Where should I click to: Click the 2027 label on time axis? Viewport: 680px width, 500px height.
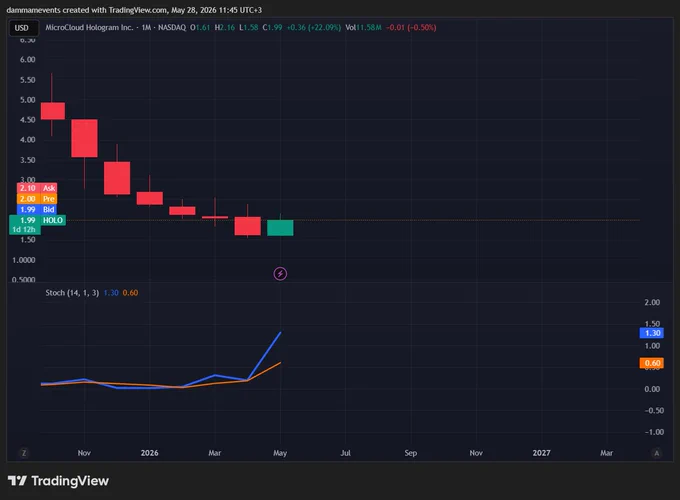(541, 453)
